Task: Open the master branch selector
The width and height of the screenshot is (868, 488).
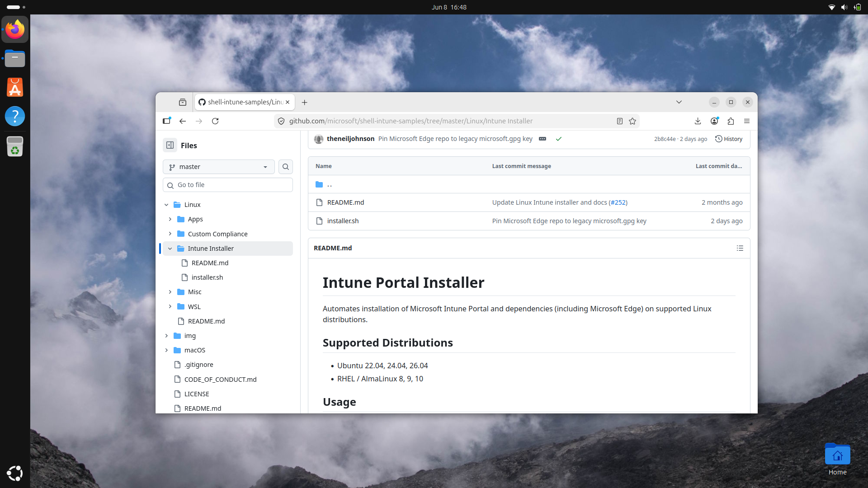Action: point(219,167)
